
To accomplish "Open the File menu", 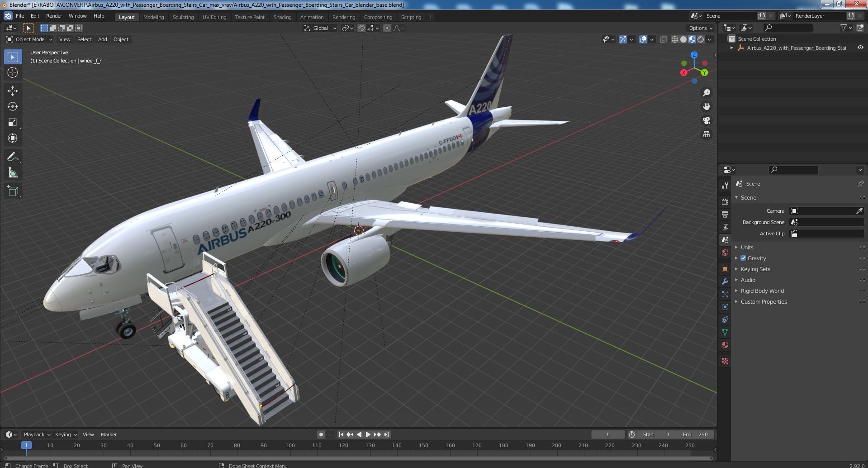I will click(x=20, y=16).
